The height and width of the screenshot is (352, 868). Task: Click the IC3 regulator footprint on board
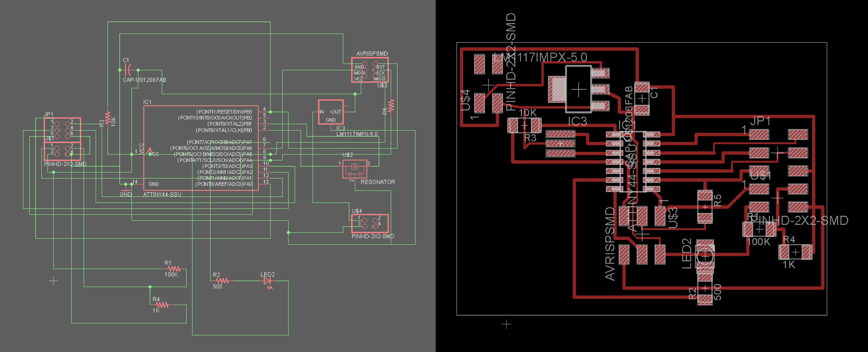(579, 89)
